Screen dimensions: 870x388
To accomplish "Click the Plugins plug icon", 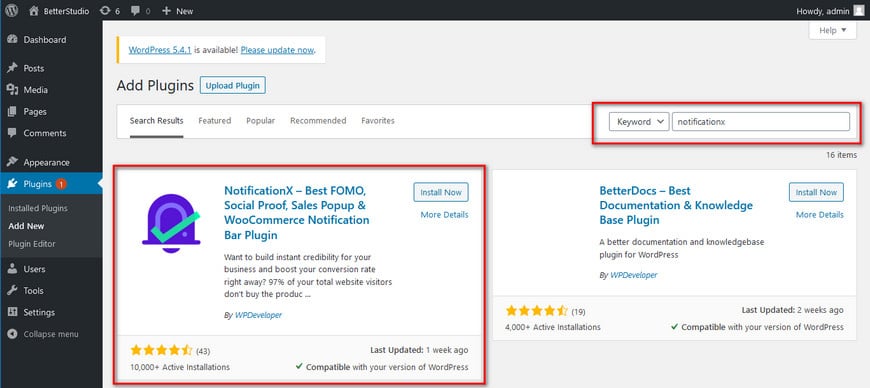I will pos(12,184).
